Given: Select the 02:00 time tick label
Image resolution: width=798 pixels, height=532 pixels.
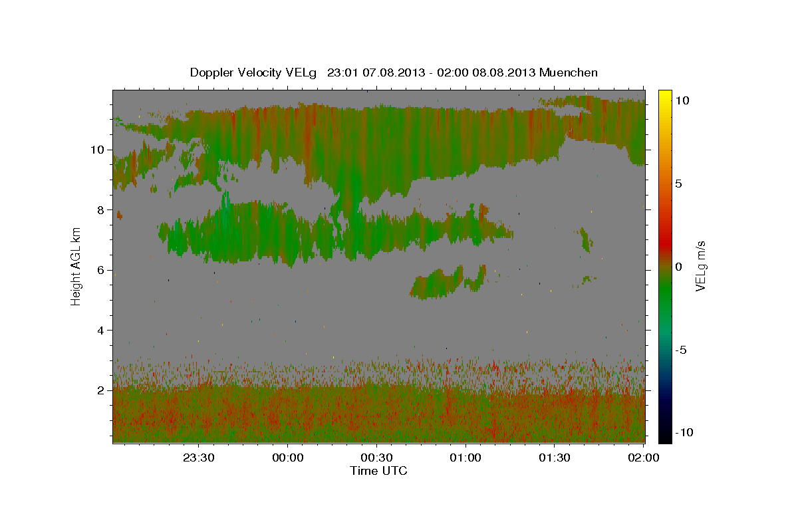Looking at the screenshot, I should (643, 458).
